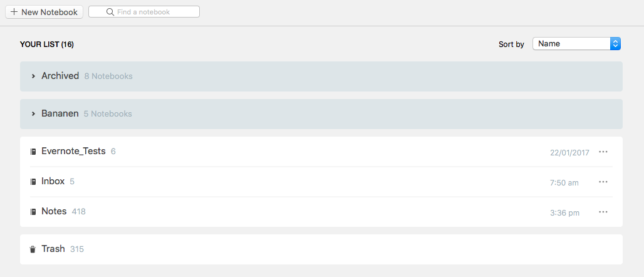
Task: Expand the Archived stack chevron
Action: (33, 76)
